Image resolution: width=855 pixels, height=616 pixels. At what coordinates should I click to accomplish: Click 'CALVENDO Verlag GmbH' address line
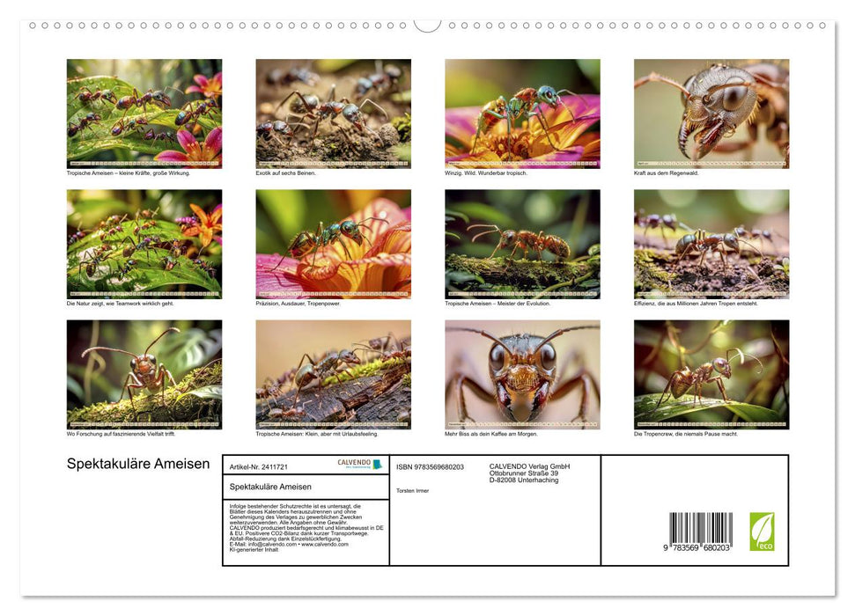point(529,466)
